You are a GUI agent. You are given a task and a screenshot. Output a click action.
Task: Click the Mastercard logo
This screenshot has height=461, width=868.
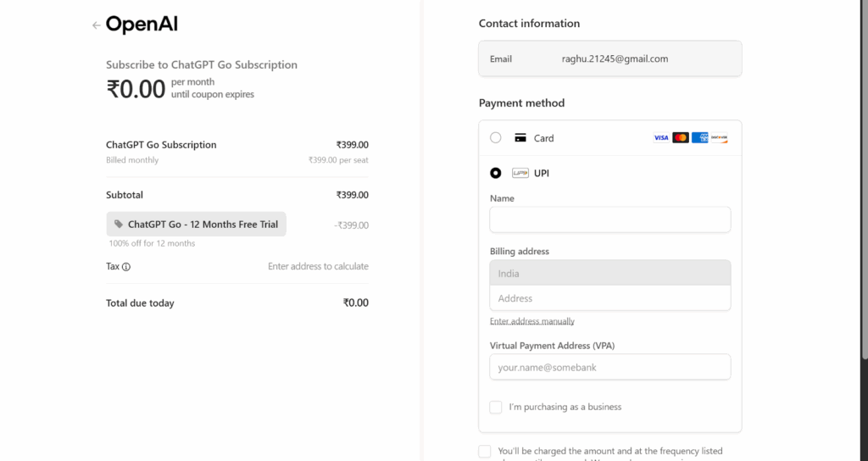pos(681,138)
